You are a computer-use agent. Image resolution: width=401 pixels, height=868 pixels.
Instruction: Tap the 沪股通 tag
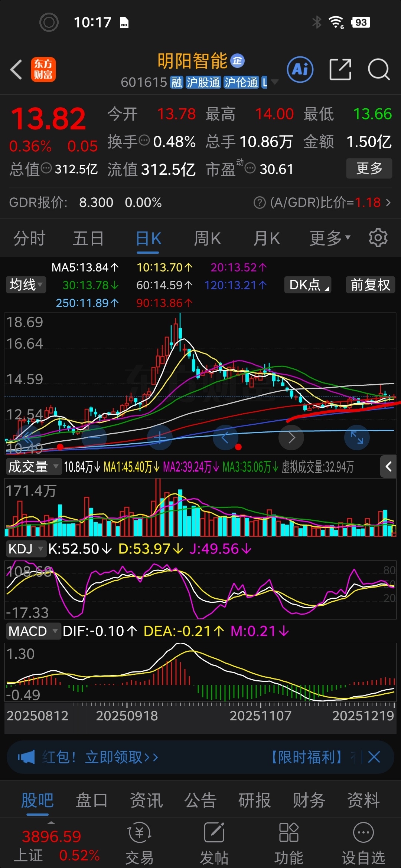click(203, 82)
